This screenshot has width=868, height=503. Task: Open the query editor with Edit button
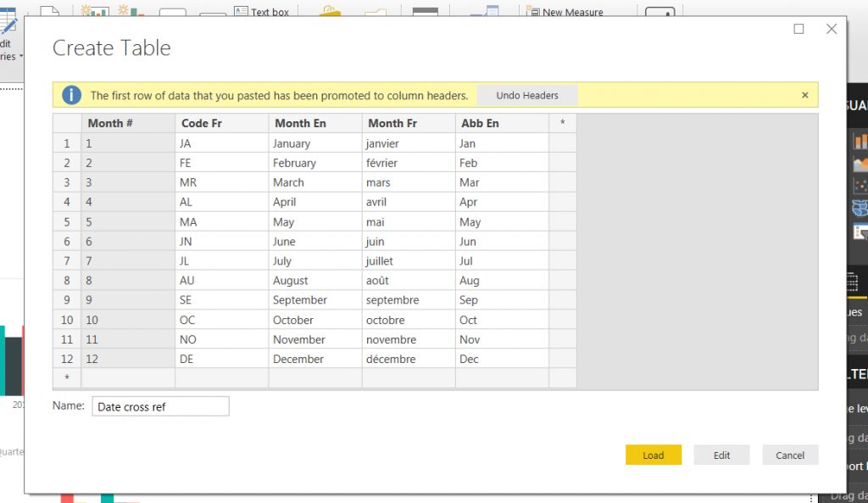pyautogui.click(x=721, y=455)
